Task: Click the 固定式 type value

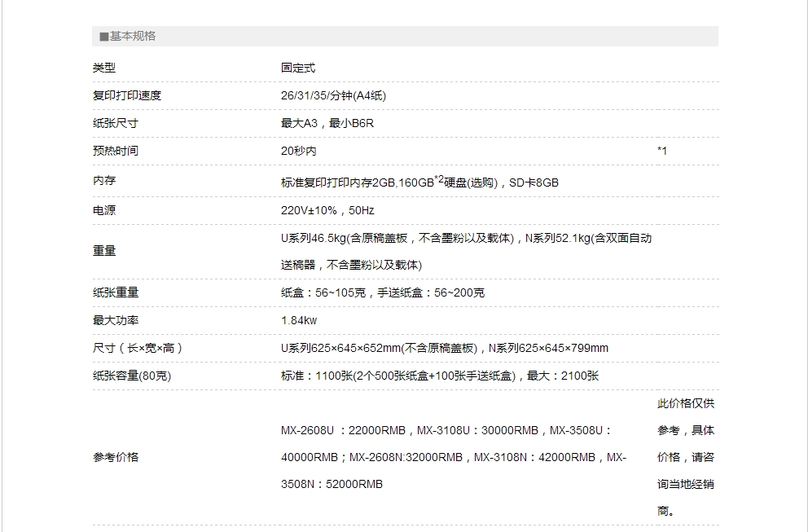Action: [298, 68]
